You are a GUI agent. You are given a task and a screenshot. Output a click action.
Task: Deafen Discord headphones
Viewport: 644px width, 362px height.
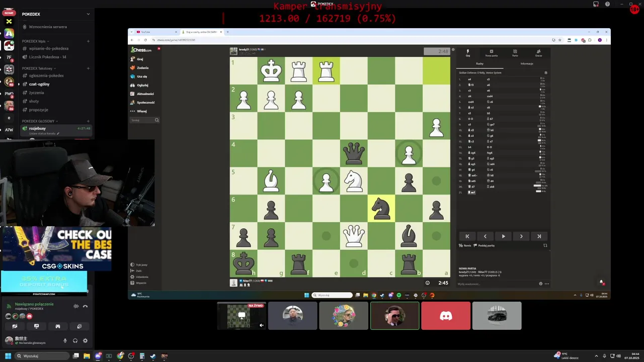75,340
